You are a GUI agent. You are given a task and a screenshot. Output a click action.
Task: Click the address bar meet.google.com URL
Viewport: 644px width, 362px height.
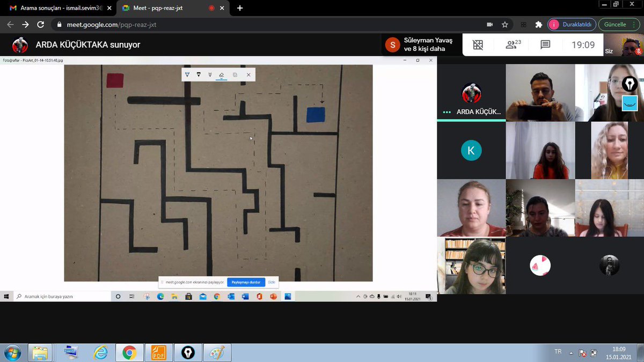[x=112, y=24]
